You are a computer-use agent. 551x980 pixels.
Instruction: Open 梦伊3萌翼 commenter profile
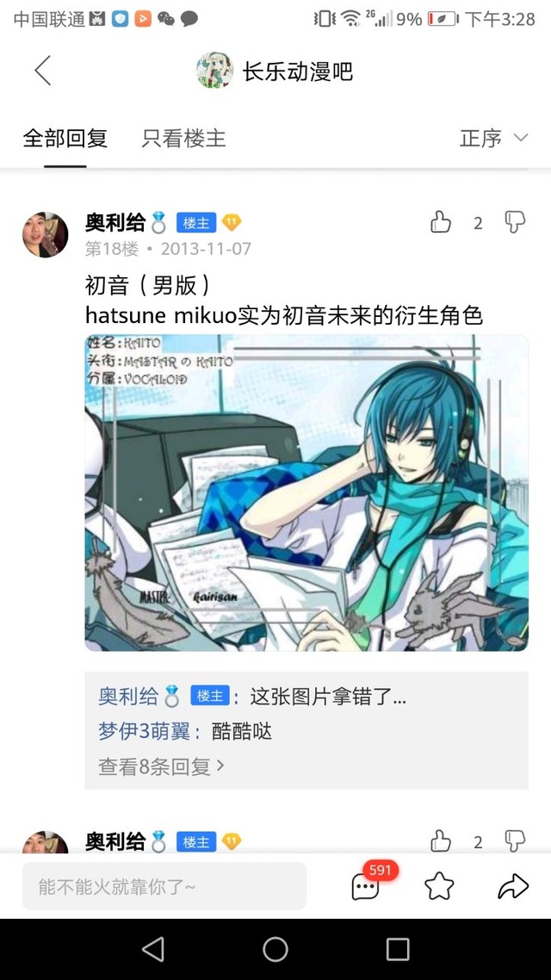[144, 731]
